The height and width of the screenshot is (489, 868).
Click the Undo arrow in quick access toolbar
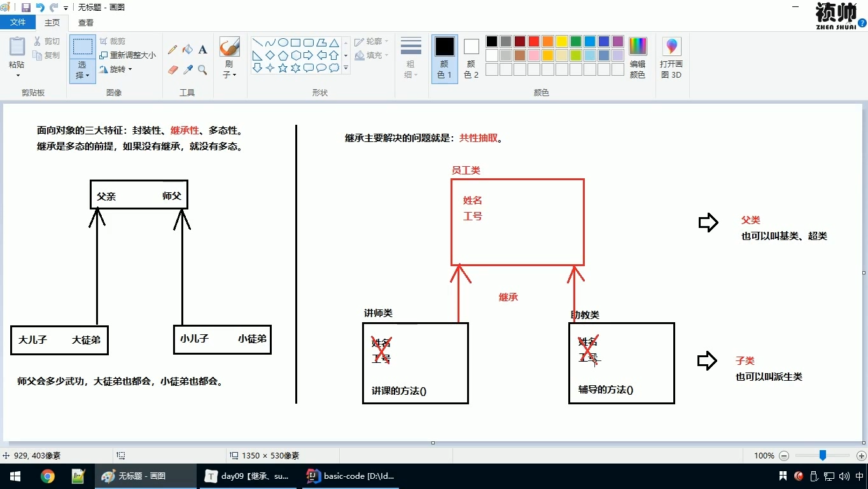(40, 8)
